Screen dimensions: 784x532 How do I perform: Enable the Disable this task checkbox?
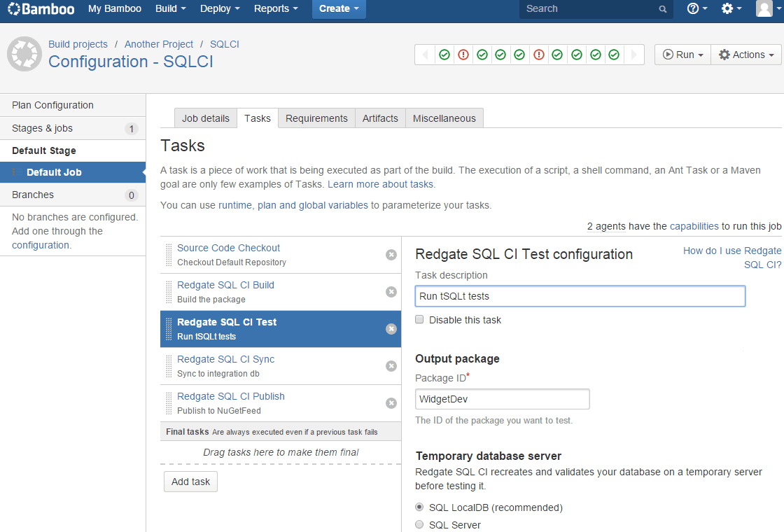click(x=419, y=320)
